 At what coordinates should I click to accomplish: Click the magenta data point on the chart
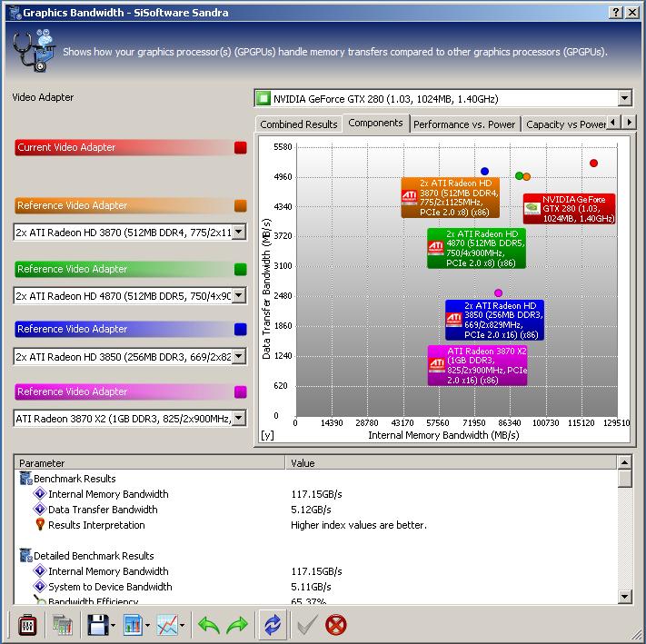coord(498,292)
